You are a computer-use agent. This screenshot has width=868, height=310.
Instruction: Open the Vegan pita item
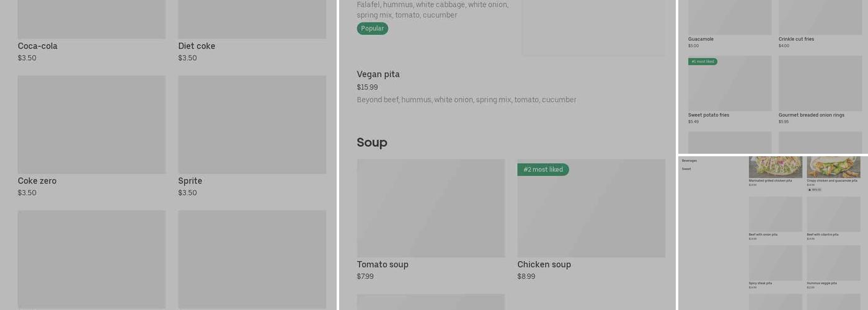pyautogui.click(x=378, y=74)
